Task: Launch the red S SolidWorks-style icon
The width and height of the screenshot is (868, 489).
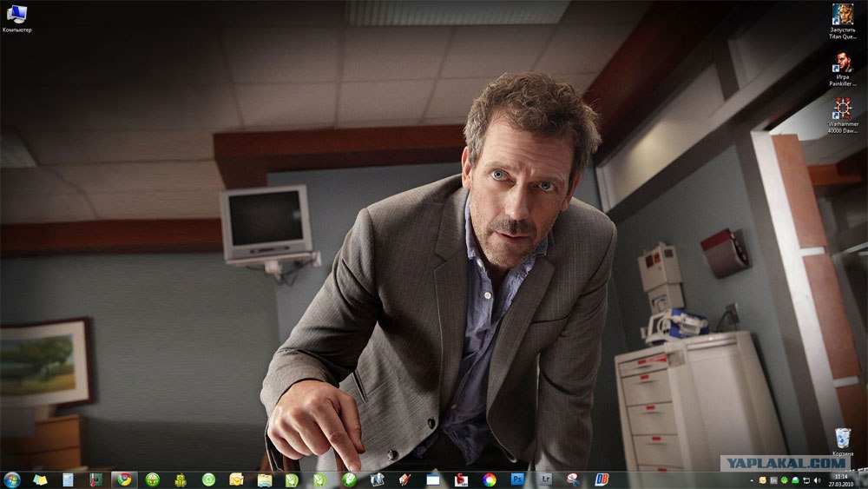Action: [461, 479]
